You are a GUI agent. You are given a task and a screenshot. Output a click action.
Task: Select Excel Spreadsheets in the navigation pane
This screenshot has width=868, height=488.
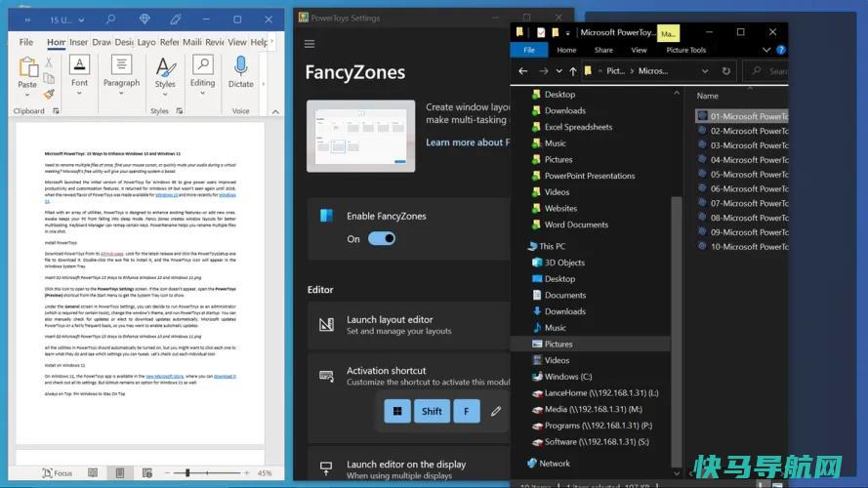(x=578, y=127)
